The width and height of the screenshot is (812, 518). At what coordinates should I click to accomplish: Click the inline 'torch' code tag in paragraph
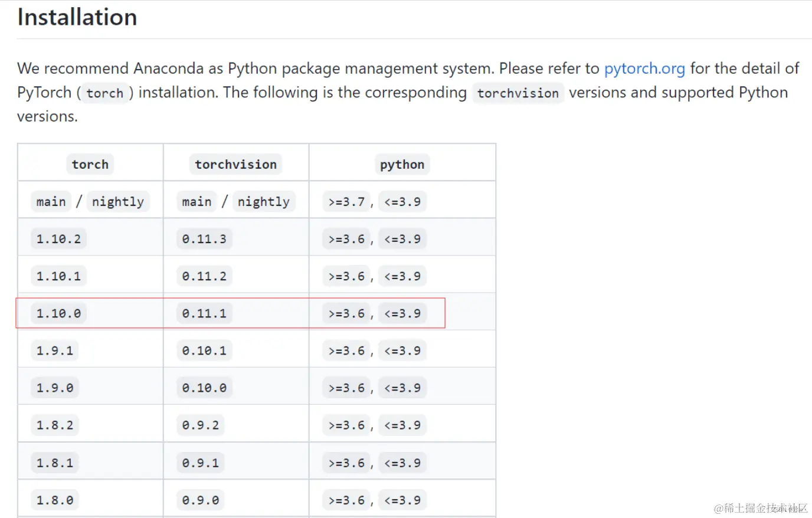click(105, 93)
